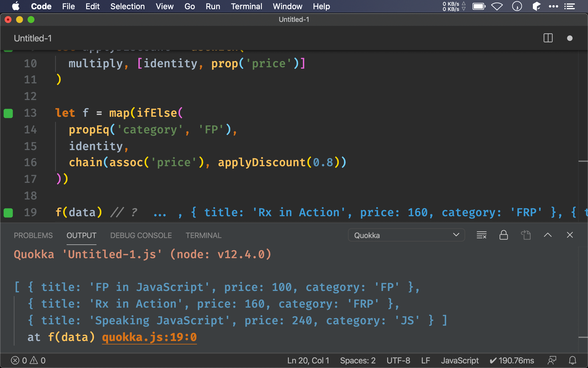
Task: Click the 0.8 value on line 16
Action: (x=323, y=162)
